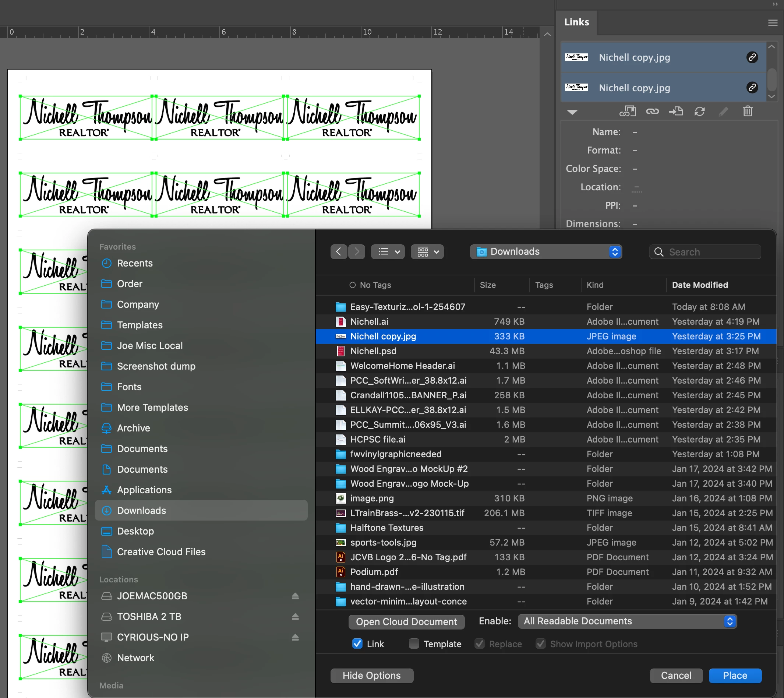
Task: Click Relink from CC Libraries icon
Action: coord(628,112)
